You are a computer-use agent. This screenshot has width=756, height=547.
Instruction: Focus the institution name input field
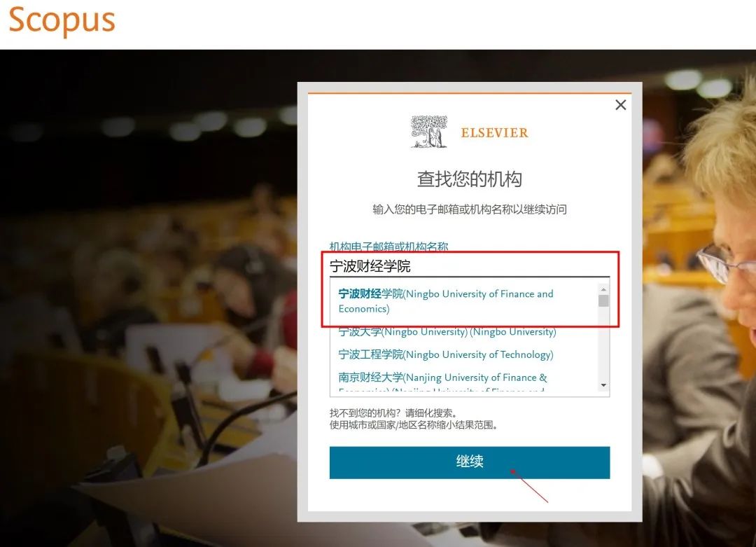point(470,266)
